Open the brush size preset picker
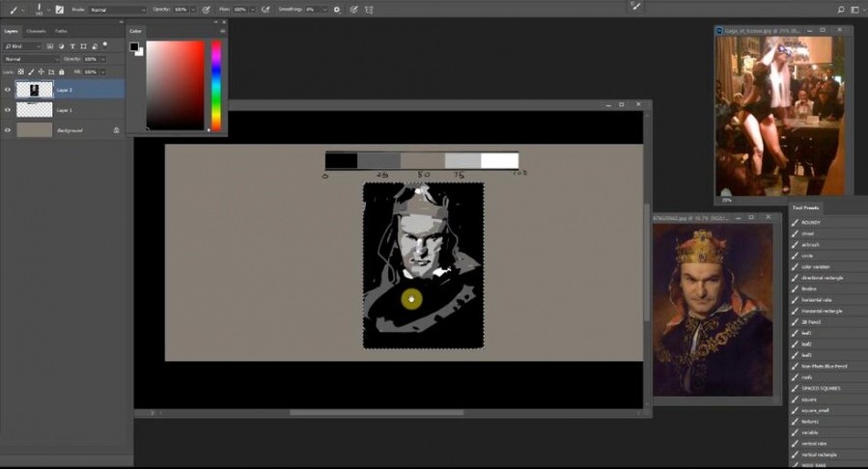This screenshot has height=469, width=868. [42, 10]
